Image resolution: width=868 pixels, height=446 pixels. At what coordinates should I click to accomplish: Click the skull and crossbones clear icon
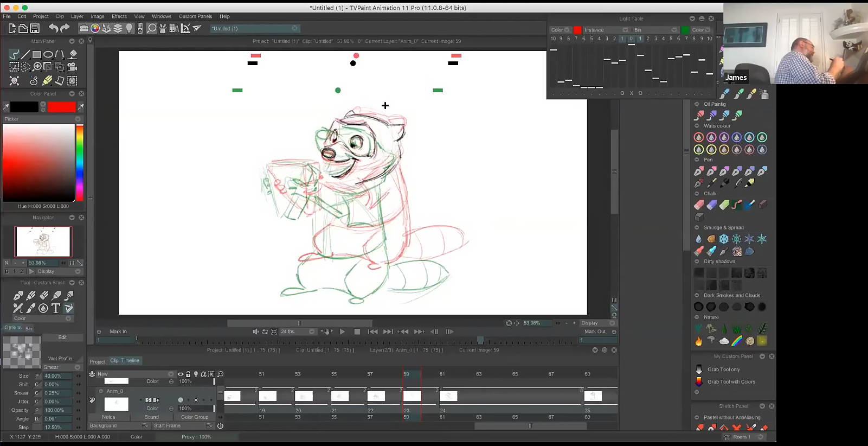pyautogui.click(x=14, y=81)
